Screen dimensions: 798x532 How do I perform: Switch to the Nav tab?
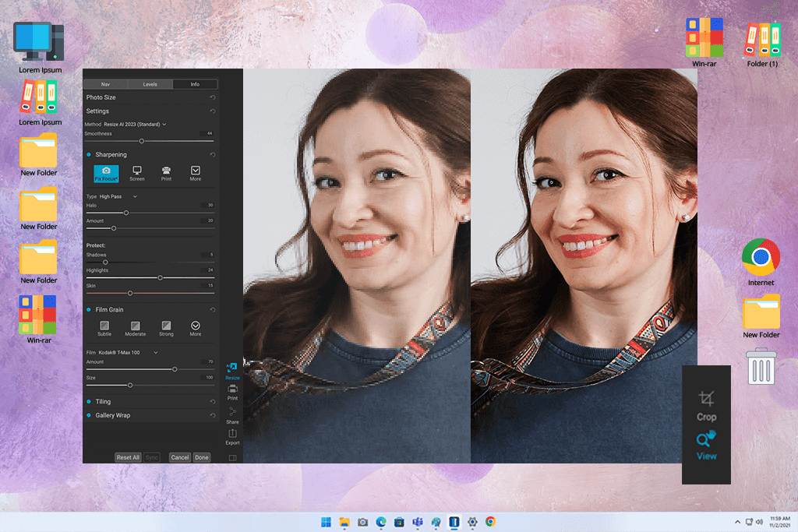105,84
